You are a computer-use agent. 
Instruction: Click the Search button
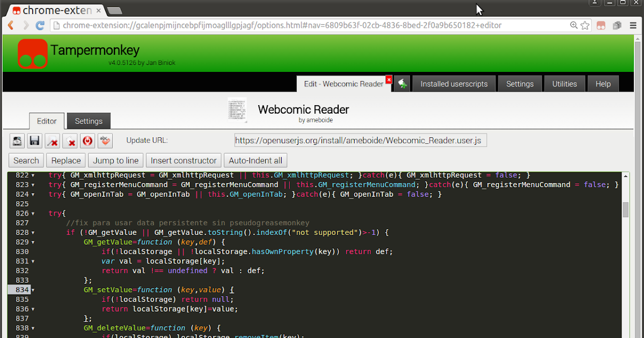[x=26, y=160]
